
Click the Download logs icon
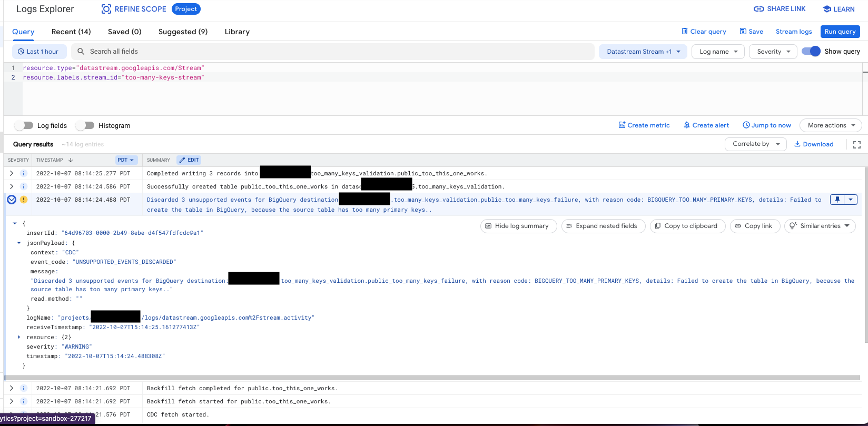pos(797,144)
